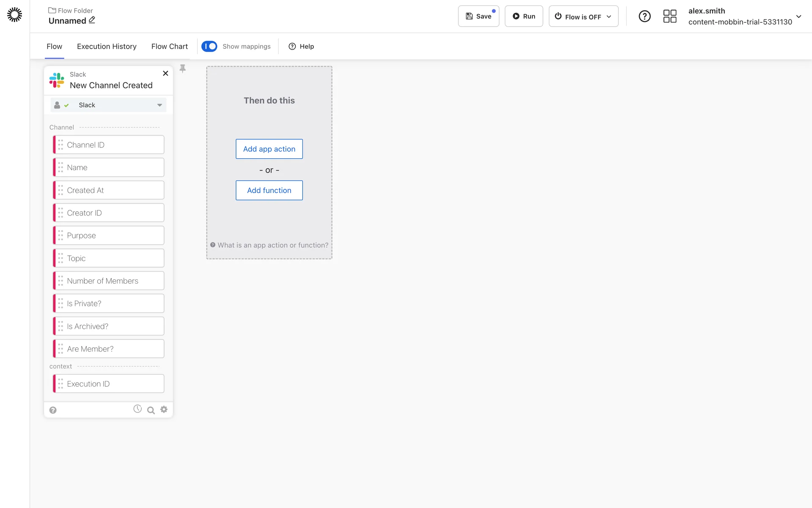Open the gear settings in card footer
Screen dimensions: 812x508
164,409
